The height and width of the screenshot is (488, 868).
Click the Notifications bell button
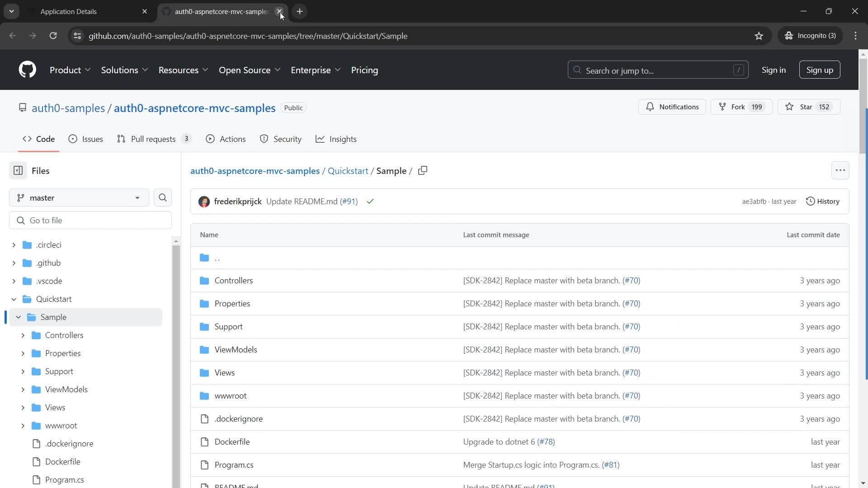coord(672,107)
